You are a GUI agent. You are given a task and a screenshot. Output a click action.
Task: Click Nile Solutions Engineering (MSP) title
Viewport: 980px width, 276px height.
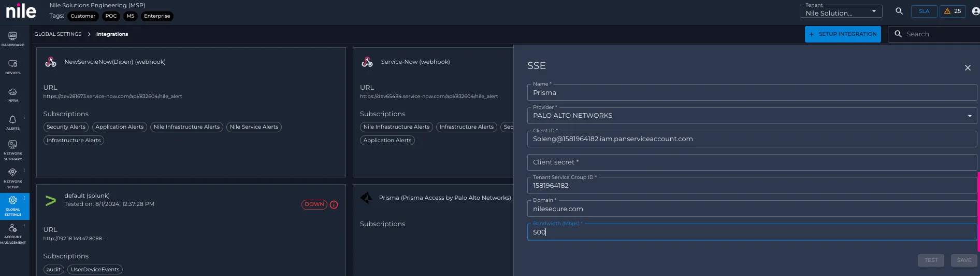click(97, 5)
